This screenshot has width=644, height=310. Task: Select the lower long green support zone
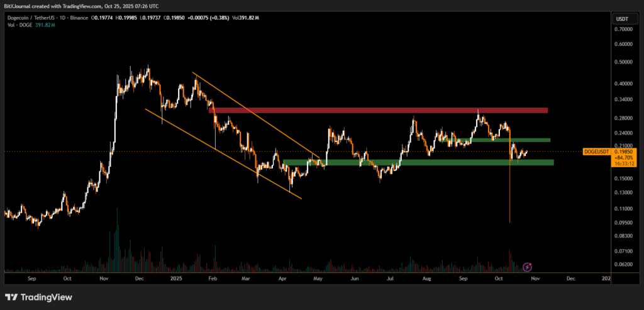418,162
